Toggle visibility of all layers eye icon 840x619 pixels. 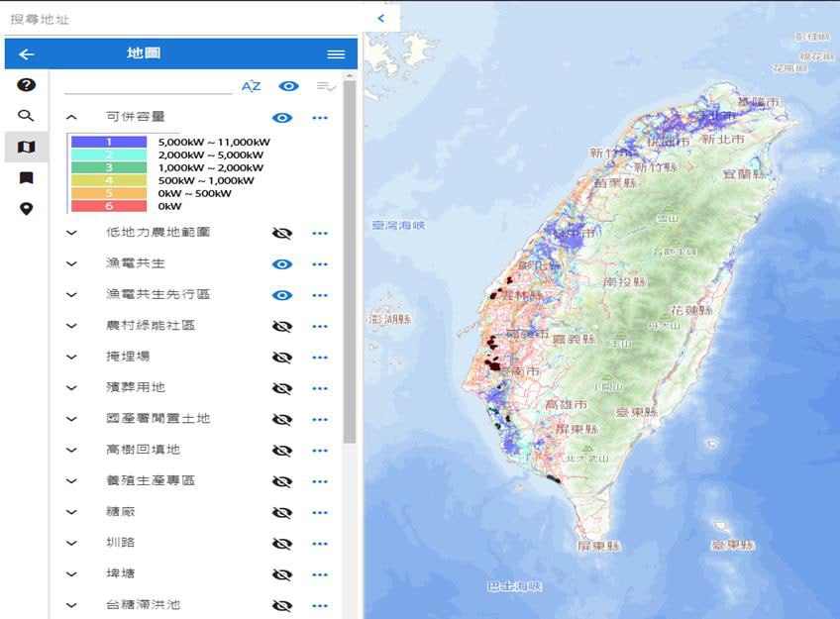pyautogui.click(x=288, y=86)
